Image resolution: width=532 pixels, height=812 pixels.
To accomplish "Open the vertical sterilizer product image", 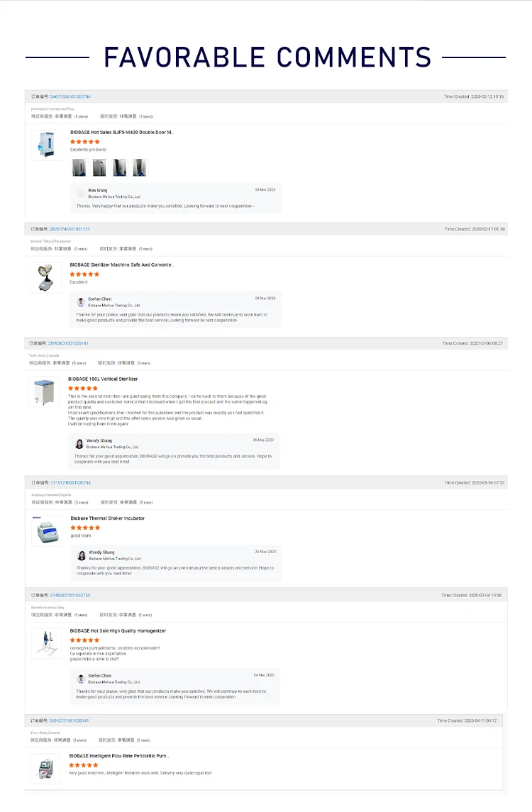I will [x=45, y=391].
